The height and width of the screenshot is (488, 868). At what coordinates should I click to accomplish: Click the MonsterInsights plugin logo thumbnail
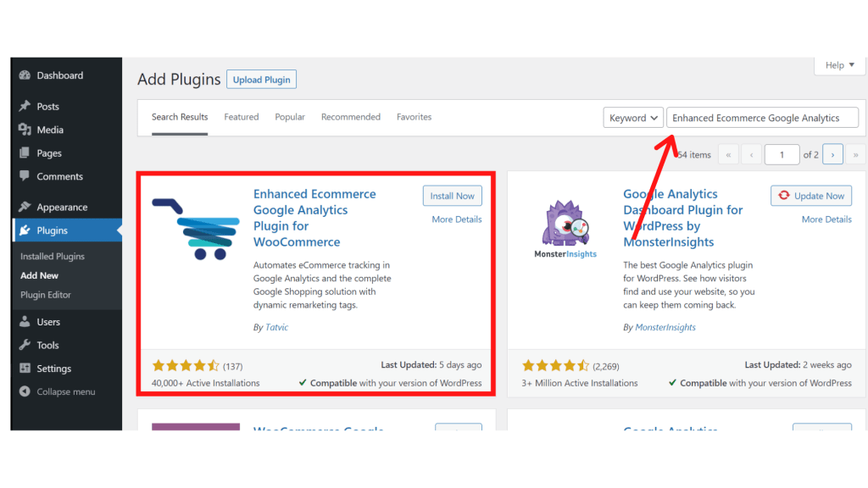click(565, 230)
